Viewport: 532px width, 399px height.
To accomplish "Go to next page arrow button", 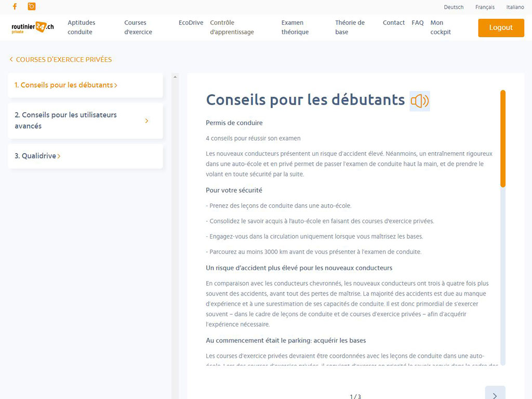I will pos(495,394).
